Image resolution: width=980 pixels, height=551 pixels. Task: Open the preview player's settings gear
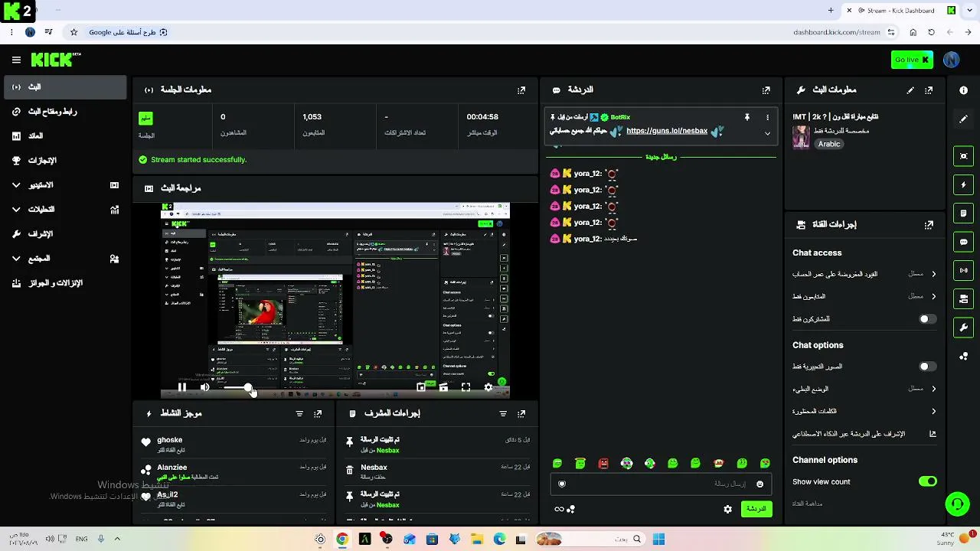click(488, 387)
